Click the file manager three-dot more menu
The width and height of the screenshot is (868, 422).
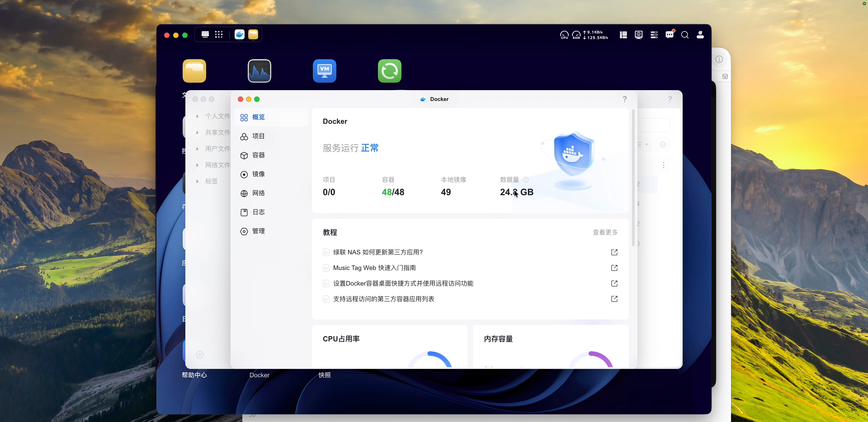pos(663,165)
